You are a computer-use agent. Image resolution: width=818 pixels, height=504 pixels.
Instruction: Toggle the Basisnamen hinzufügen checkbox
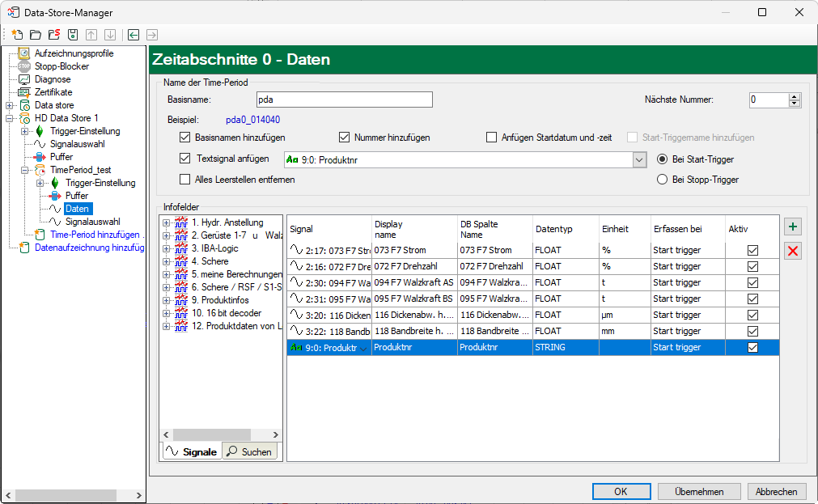point(185,138)
